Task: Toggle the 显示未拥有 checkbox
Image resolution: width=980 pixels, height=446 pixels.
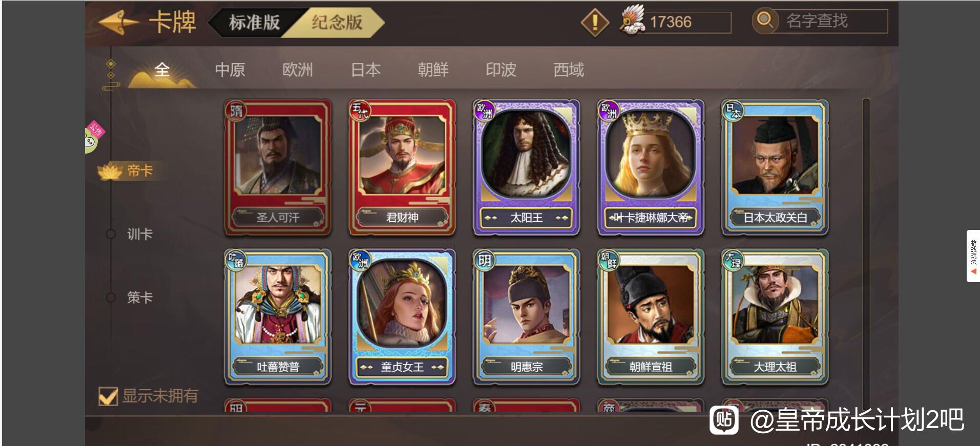Action: [x=108, y=396]
